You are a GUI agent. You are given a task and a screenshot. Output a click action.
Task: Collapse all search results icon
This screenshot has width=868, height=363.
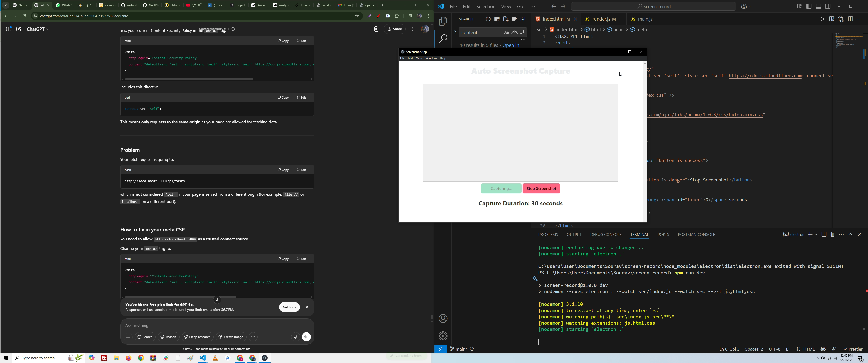click(x=523, y=19)
